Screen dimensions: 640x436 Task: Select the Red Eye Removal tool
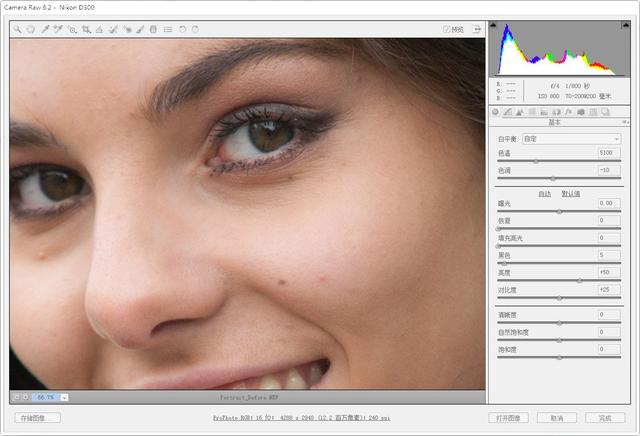click(127, 29)
